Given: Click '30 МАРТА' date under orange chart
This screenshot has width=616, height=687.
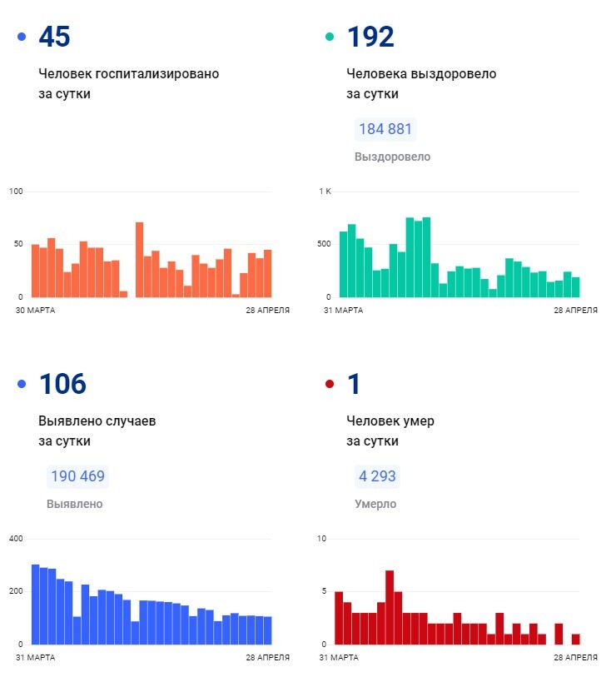Looking at the screenshot, I should tap(33, 311).
